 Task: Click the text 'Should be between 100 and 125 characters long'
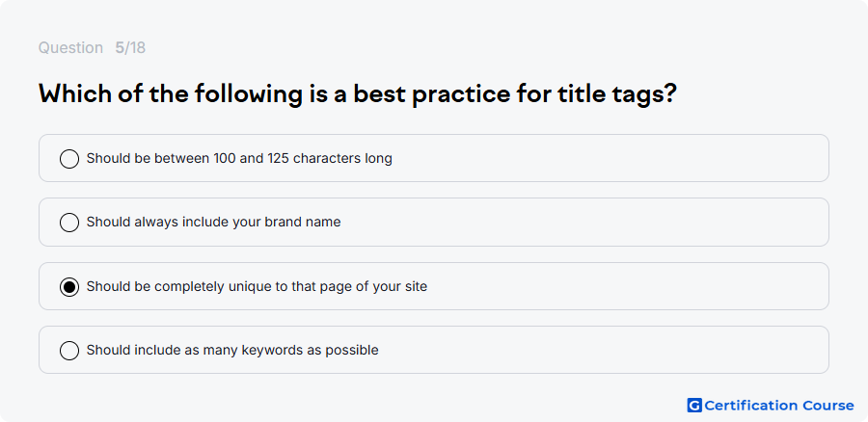pos(239,159)
